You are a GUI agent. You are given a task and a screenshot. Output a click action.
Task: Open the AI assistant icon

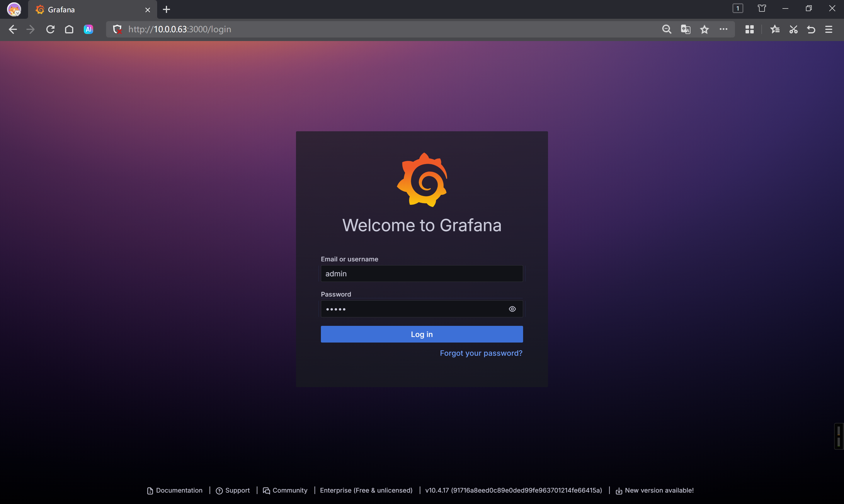tap(88, 30)
